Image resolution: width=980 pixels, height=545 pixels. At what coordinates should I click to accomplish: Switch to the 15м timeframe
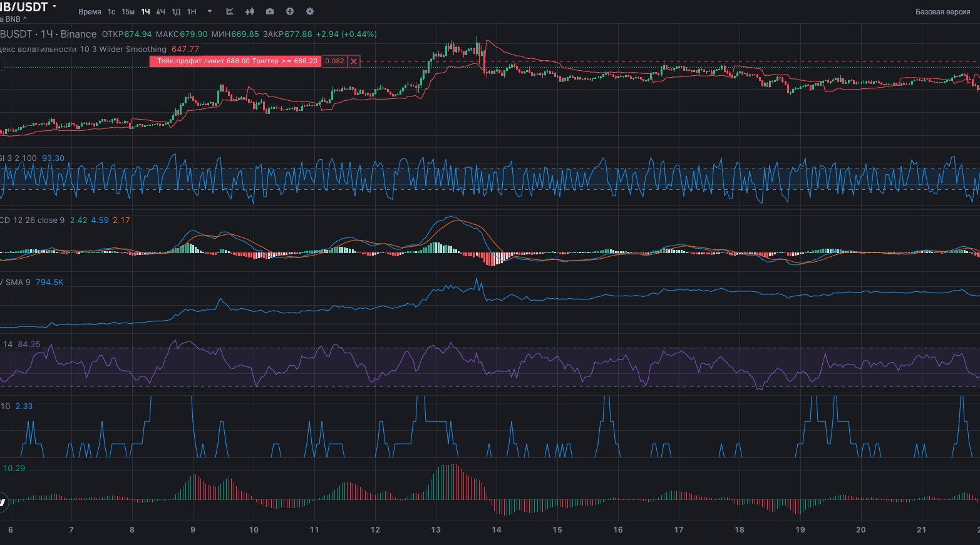click(127, 11)
